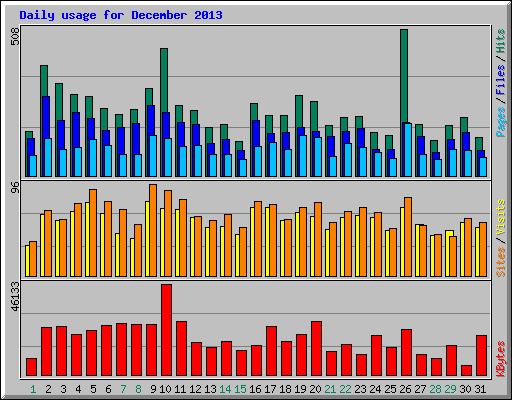Click day label '2' on the x-axis

tap(48, 389)
